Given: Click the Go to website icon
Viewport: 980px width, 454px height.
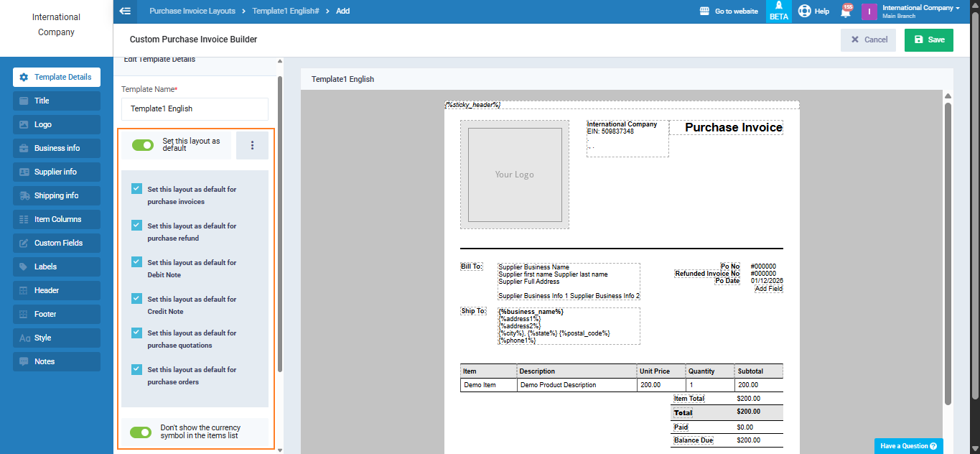Looking at the screenshot, I should [705, 11].
